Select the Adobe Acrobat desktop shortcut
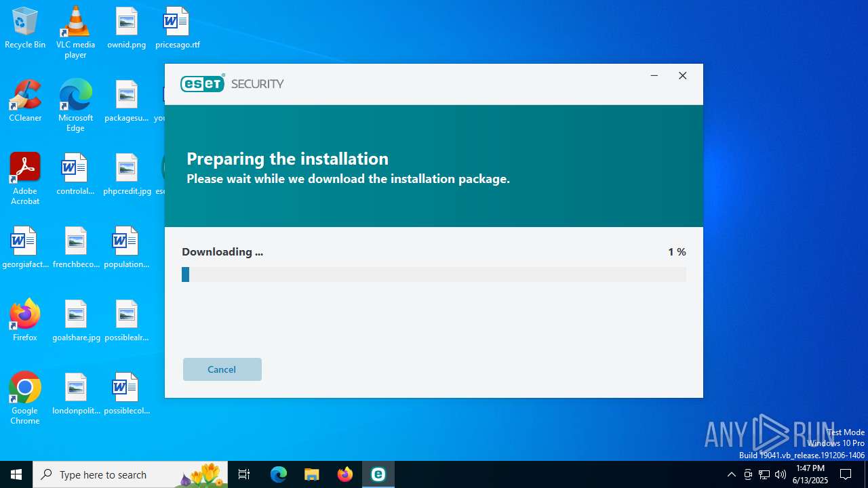868x488 pixels. (25, 179)
